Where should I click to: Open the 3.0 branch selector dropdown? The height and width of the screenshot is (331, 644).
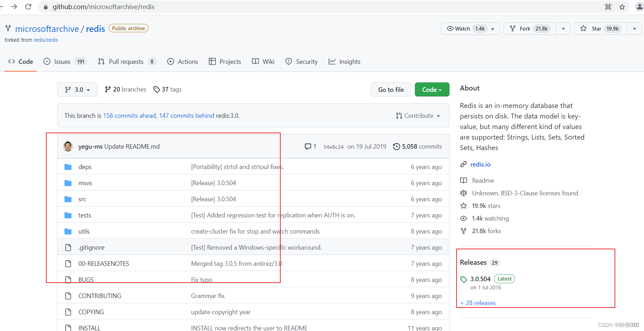click(x=77, y=89)
